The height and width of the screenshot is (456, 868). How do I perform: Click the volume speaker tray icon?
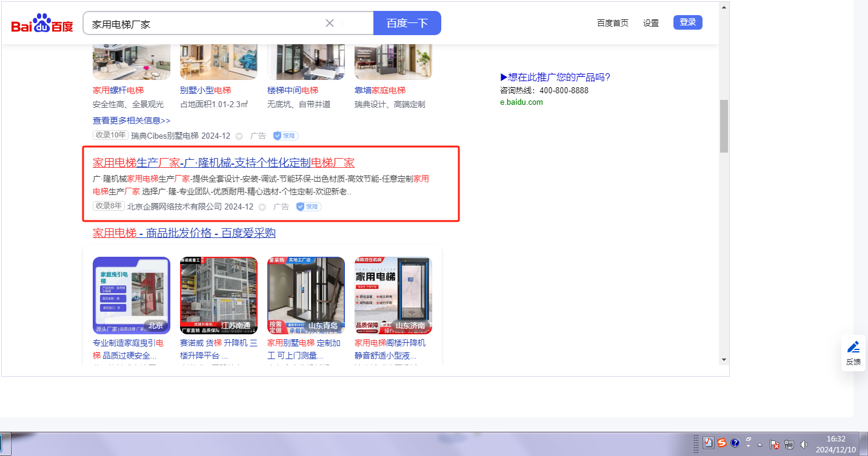point(804,444)
